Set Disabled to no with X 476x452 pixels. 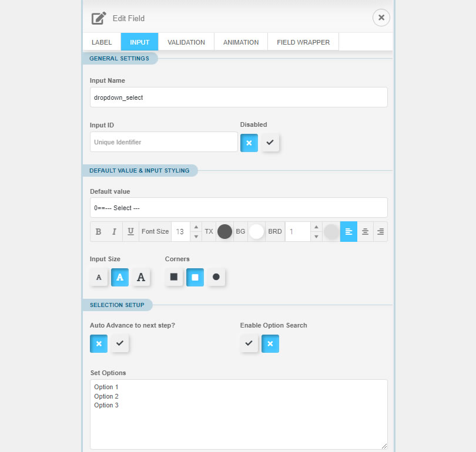(x=249, y=143)
